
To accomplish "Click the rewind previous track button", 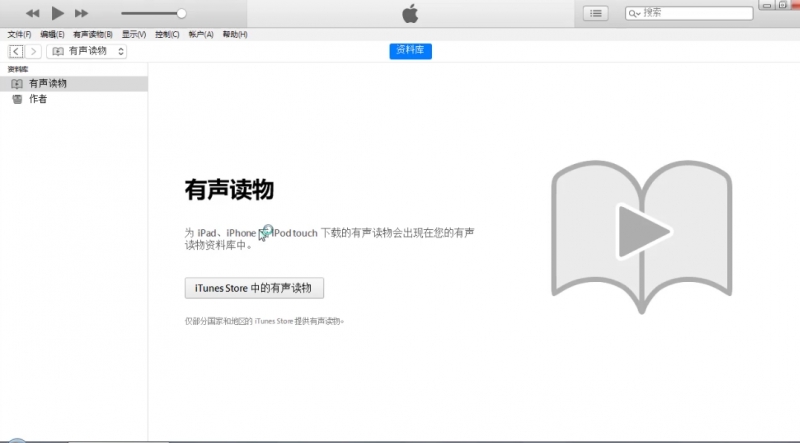I will click(x=33, y=13).
